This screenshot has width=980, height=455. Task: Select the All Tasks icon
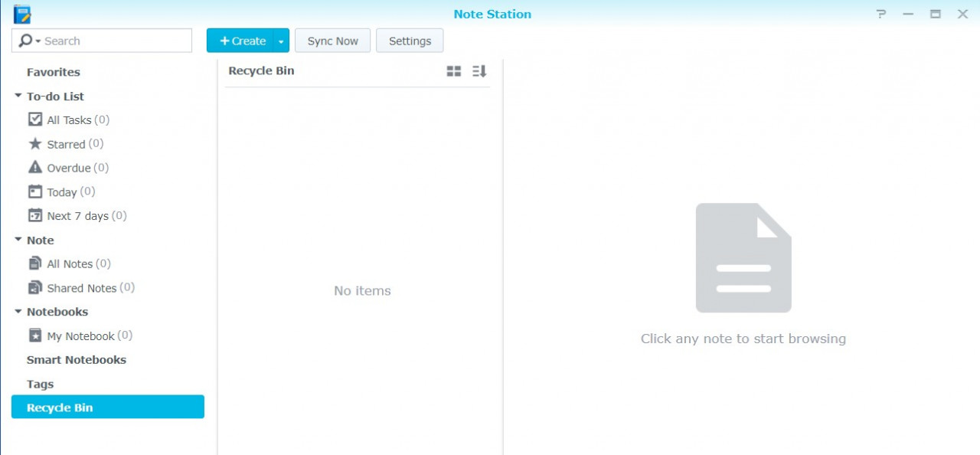pos(35,119)
